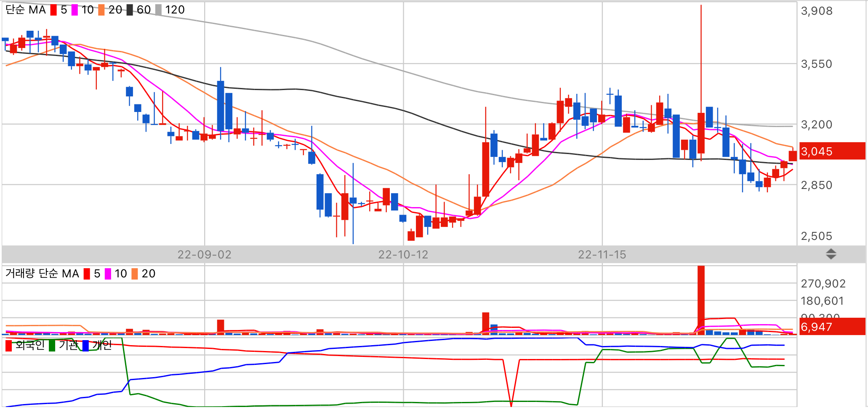Click the magenta MA 10 color swatch
The height and width of the screenshot is (415, 868).
point(75,10)
